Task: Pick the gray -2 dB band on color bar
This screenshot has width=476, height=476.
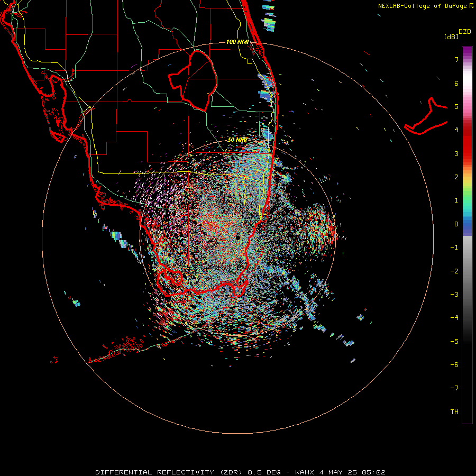Action: coord(467,271)
